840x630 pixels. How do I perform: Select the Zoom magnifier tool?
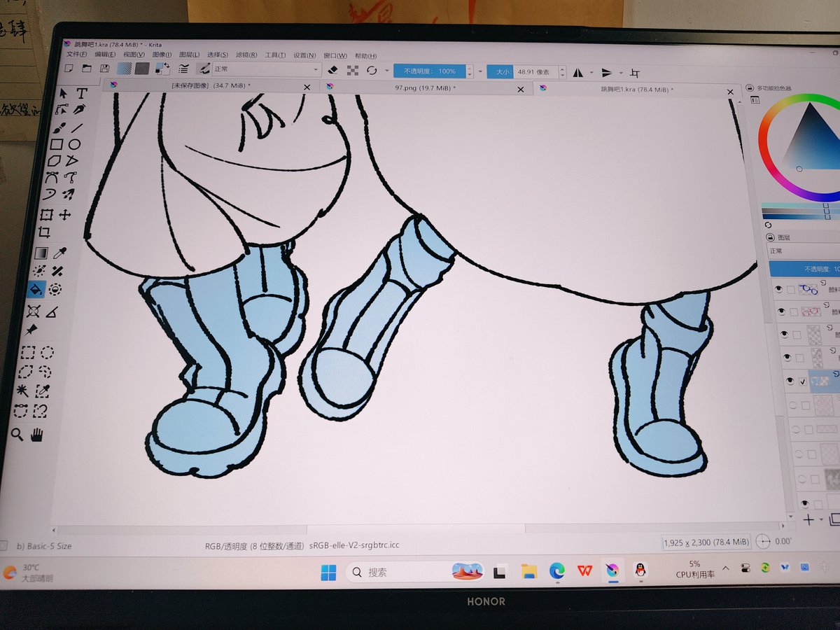point(17,435)
